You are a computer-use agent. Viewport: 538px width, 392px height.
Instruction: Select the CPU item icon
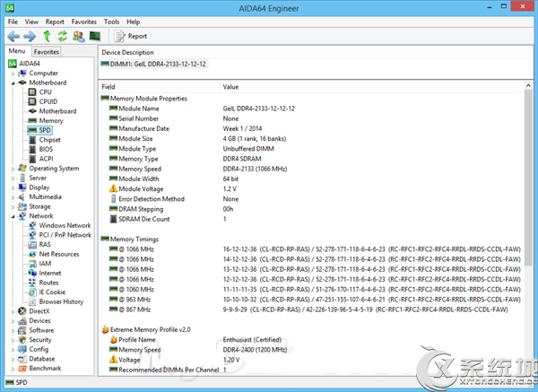tap(32, 92)
